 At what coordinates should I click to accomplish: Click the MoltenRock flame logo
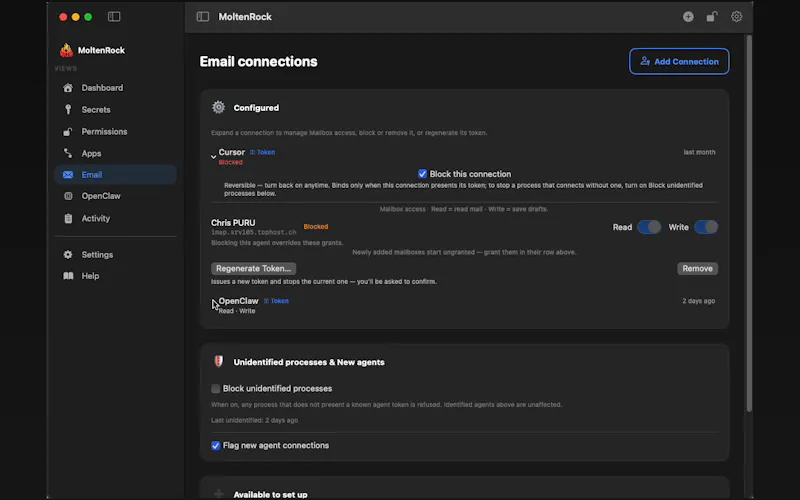click(x=66, y=50)
